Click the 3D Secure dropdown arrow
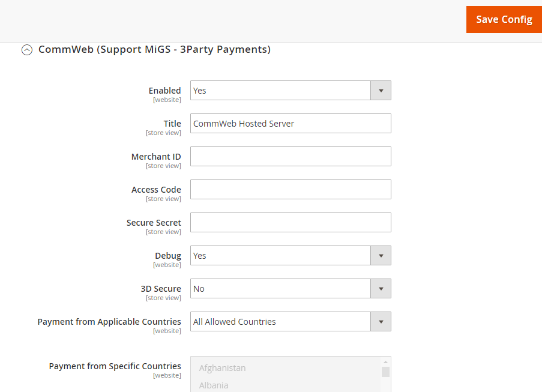Screen dimensions: 542x392 click(381, 289)
